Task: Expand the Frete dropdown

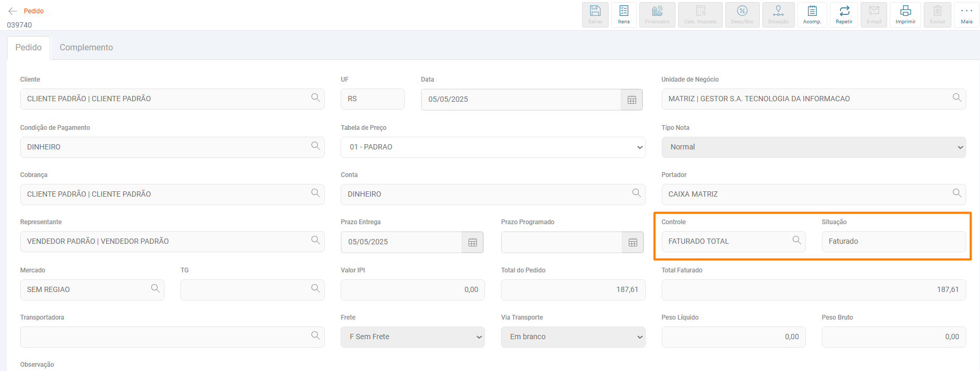Action: (x=412, y=337)
